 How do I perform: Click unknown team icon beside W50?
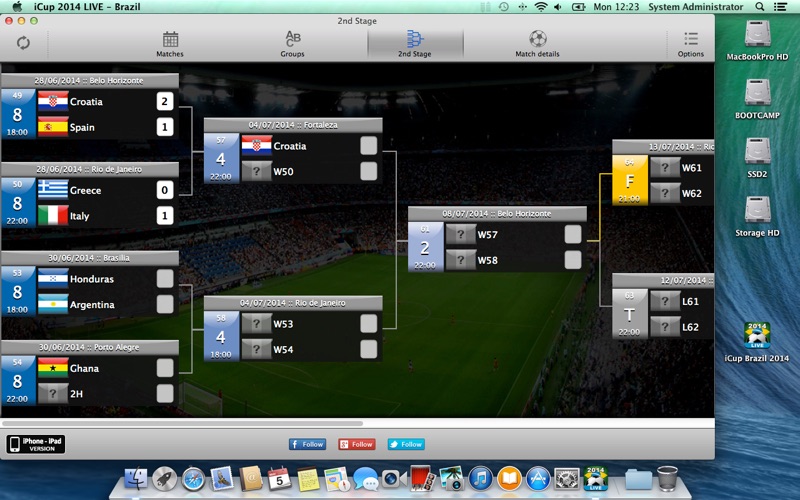257,171
